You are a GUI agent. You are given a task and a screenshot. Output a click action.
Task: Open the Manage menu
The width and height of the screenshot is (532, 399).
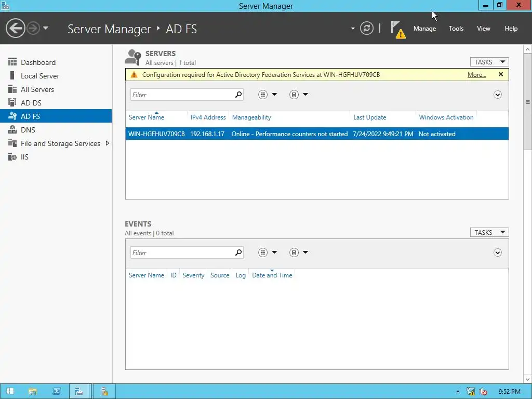(x=424, y=29)
